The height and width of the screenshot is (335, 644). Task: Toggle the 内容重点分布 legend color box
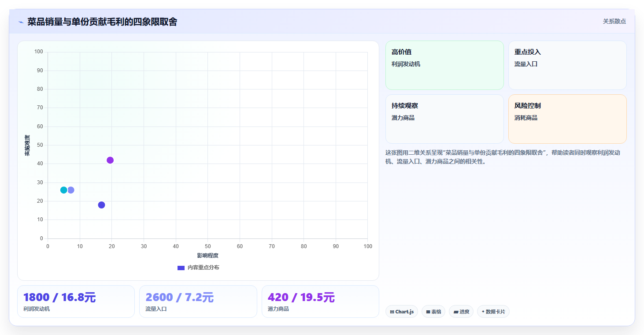181,268
